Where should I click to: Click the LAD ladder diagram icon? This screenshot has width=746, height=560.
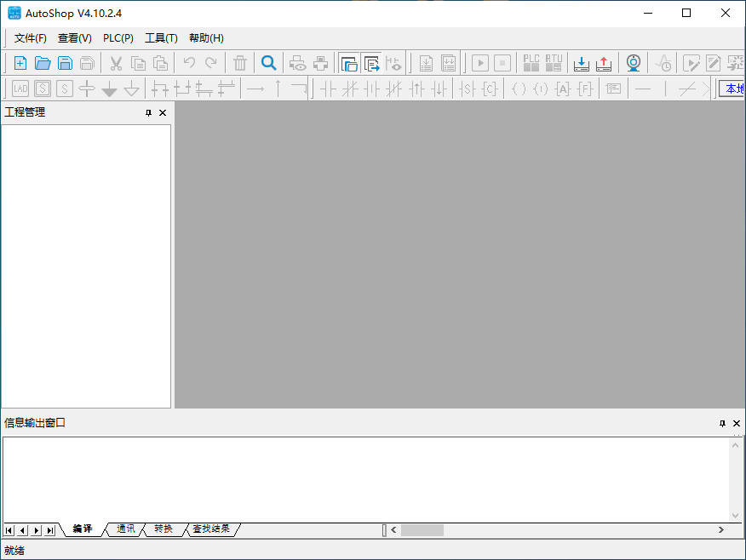[20, 89]
